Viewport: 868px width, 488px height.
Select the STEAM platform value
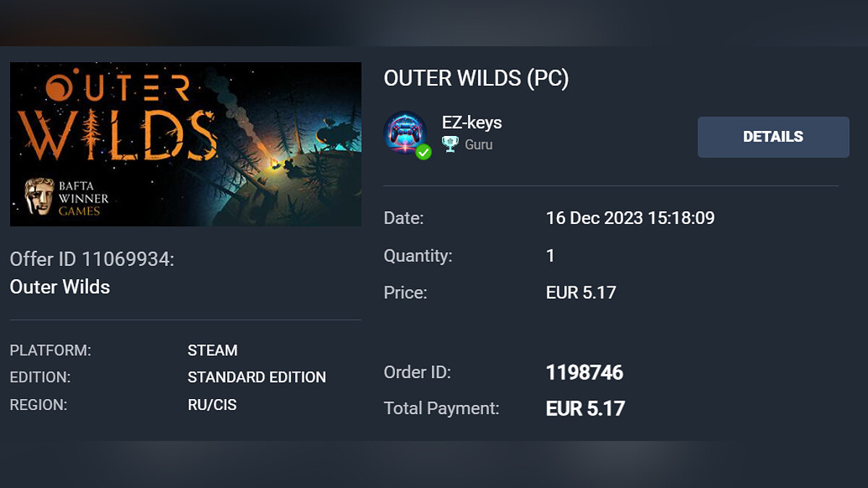(213, 351)
